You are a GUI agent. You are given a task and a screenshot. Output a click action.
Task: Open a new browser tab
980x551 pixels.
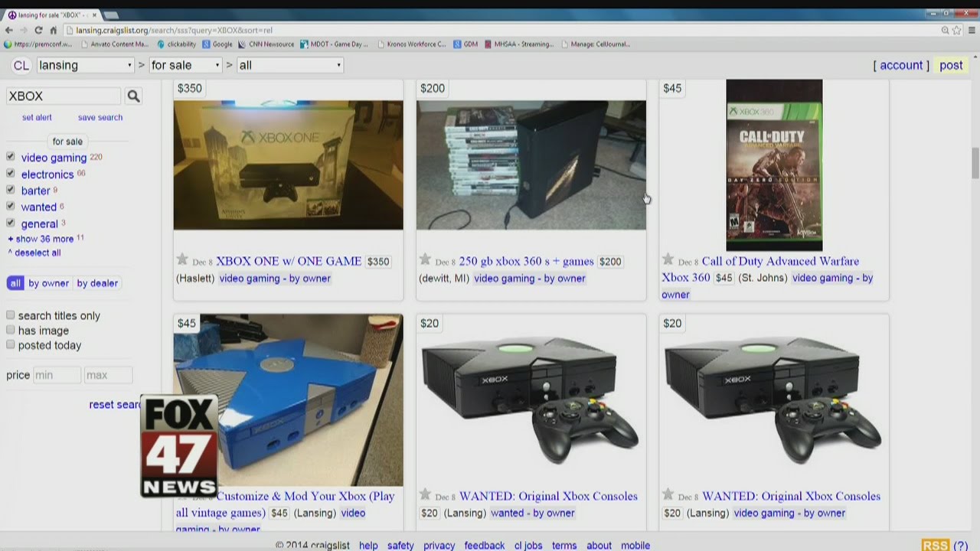pyautogui.click(x=111, y=15)
